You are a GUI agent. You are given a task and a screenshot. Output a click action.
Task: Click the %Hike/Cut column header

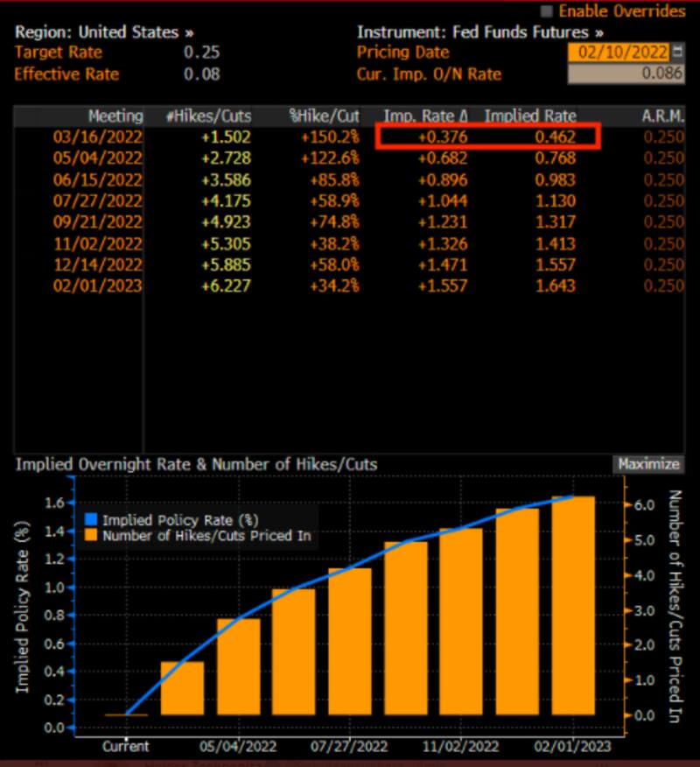(324, 116)
